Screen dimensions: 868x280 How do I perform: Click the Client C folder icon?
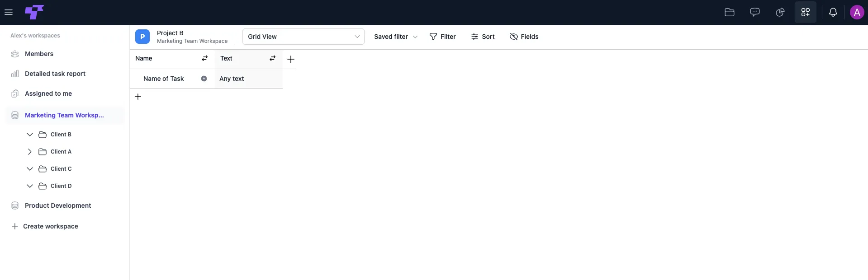pyautogui.click(x=43, y=169)
